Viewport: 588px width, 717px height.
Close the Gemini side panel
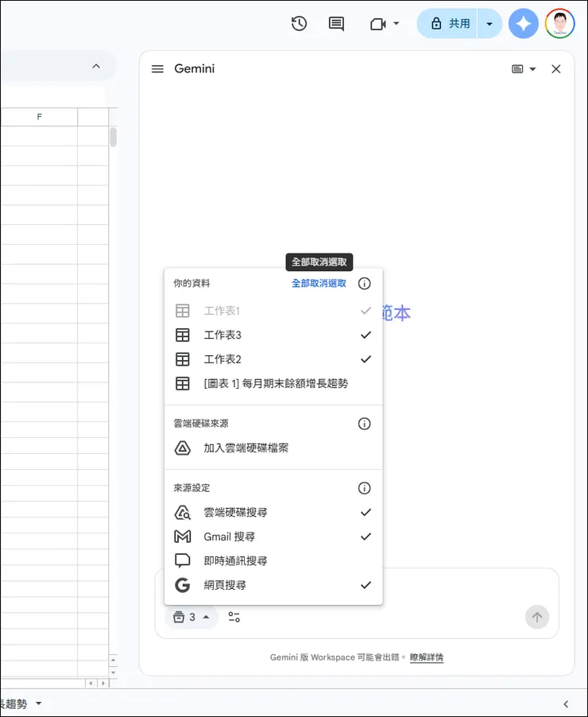pyautogui.click(x=556, y=69)
